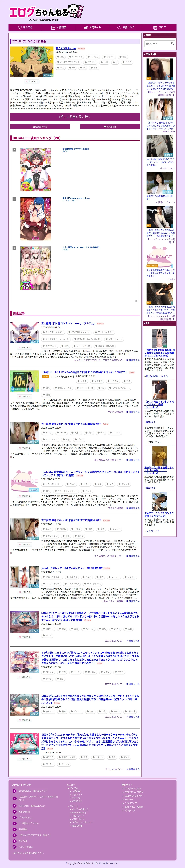Click the site logo in the header
Image resolution: width=185 pixels, height=868 pixels.
[x=46, y=12]
